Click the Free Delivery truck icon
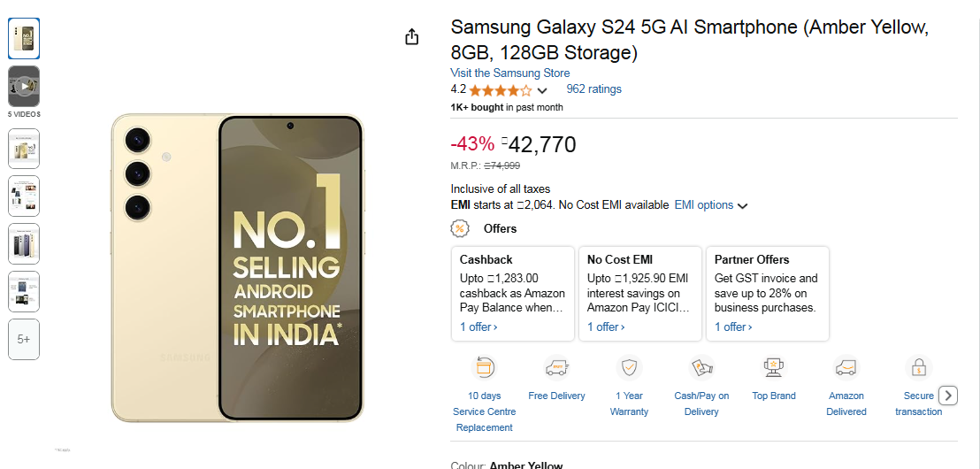Screen dimensions: 980x469 click(556, 367)
